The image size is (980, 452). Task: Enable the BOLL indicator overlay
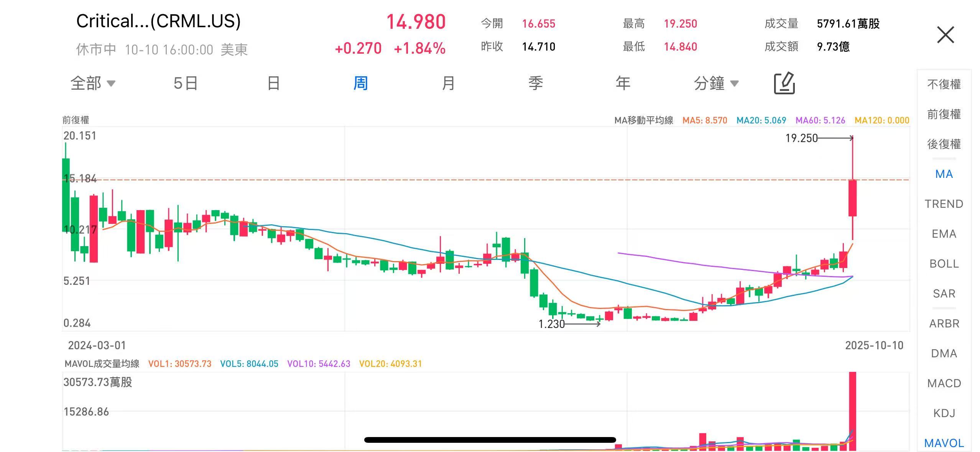(944, 264)
